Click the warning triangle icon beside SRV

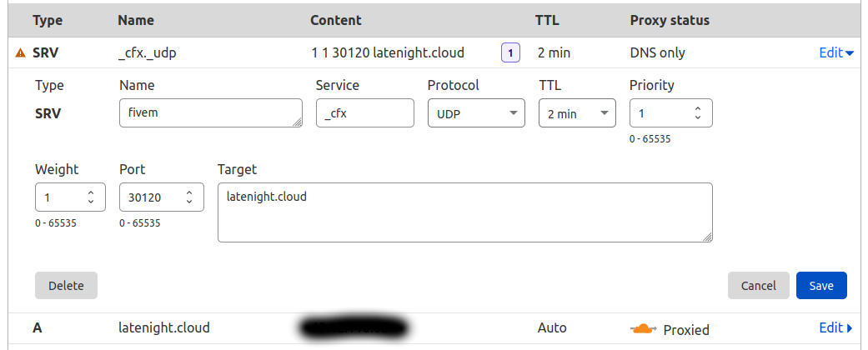click(21, 53)
